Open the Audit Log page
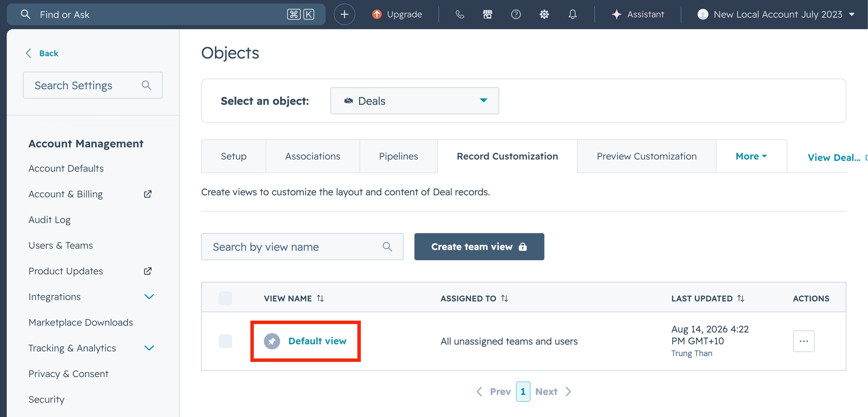Viewport: 868px width, 417px height. pos(50,220)
